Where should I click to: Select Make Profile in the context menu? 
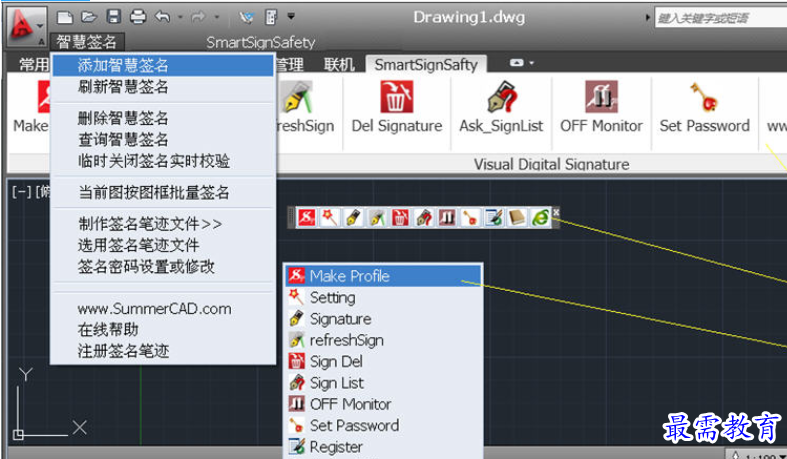(384, 276)
